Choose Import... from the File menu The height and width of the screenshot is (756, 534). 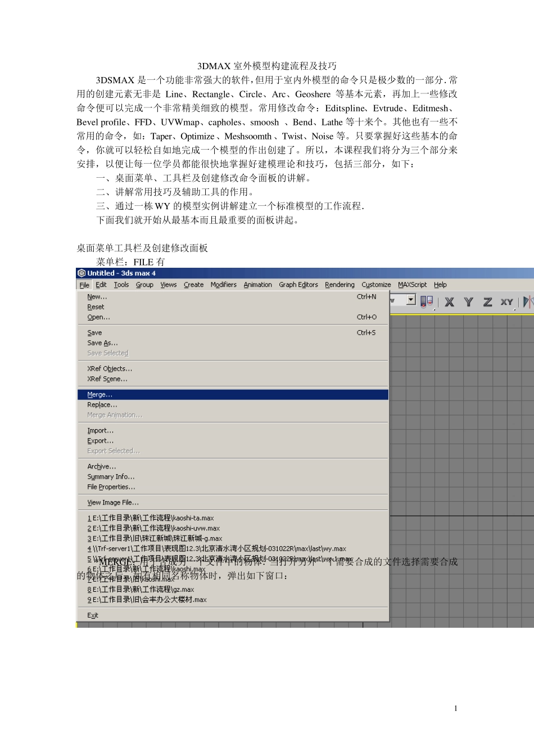tap(233, 431)
